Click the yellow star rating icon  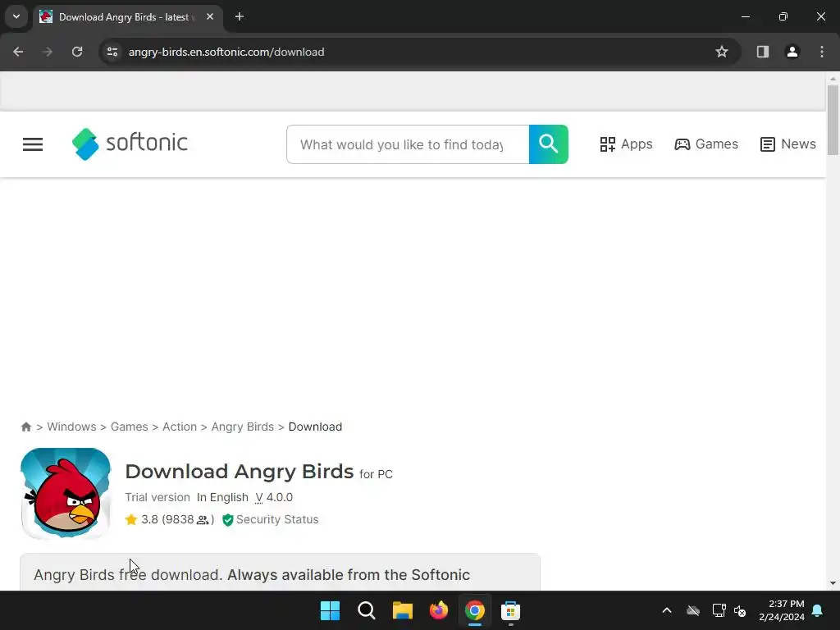coord(131,519)
